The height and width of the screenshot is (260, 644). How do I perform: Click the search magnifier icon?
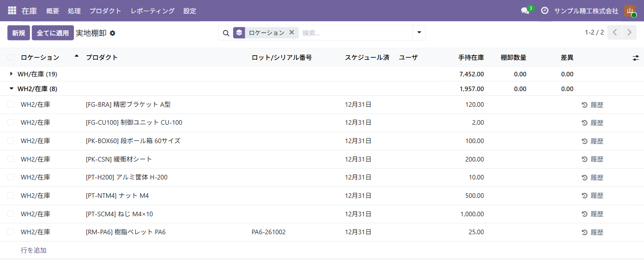point(226,33)
